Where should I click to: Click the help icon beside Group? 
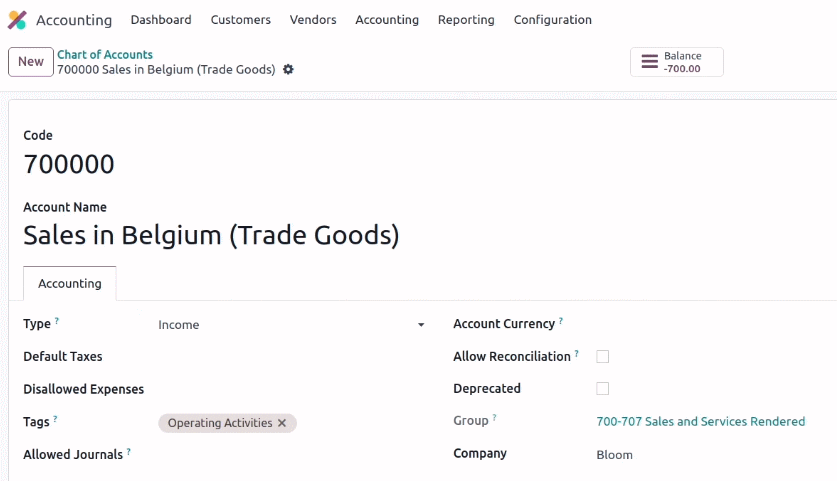[494, 417]
